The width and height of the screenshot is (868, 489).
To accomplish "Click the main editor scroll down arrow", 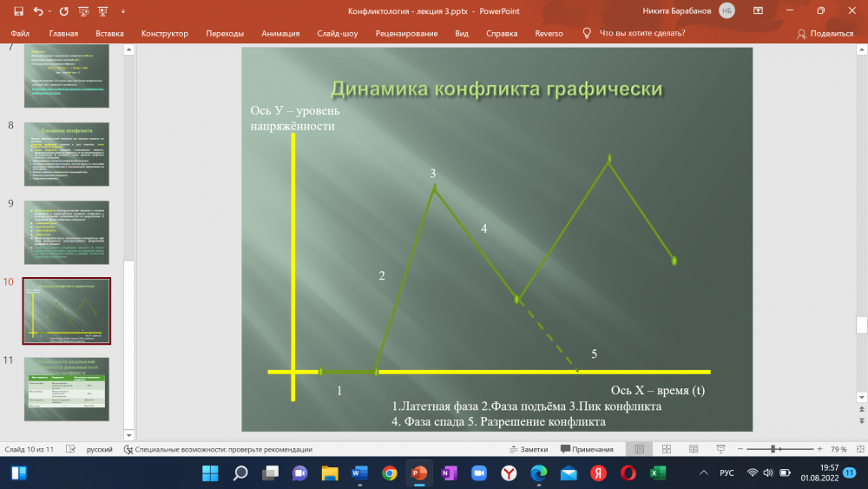I will pyautogui.click(x=861, y=397).
